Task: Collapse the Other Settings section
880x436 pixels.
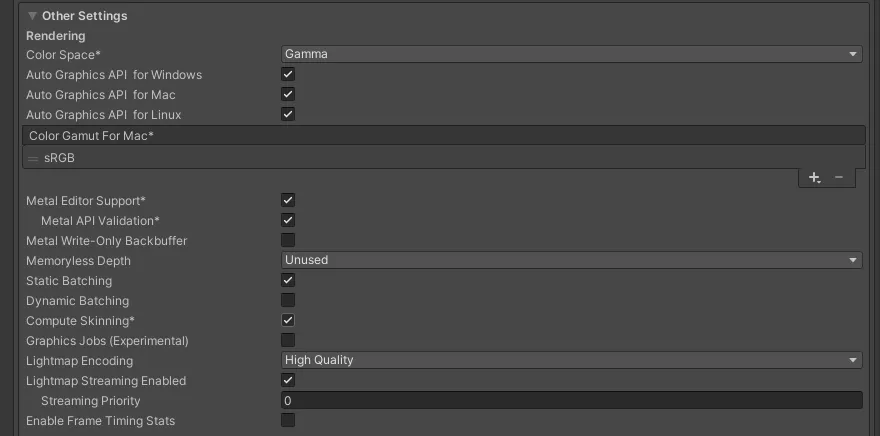Action: point(33,16)
